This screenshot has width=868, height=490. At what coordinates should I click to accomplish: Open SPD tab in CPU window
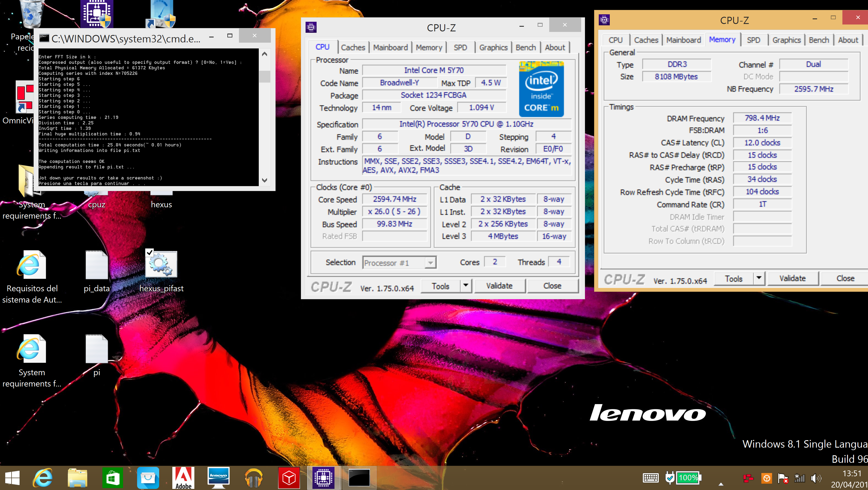pyautogui.click(x=460, y=48)
